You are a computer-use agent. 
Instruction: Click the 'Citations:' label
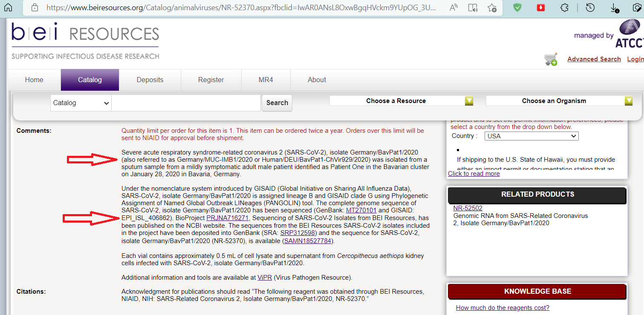tap(31, 292)
